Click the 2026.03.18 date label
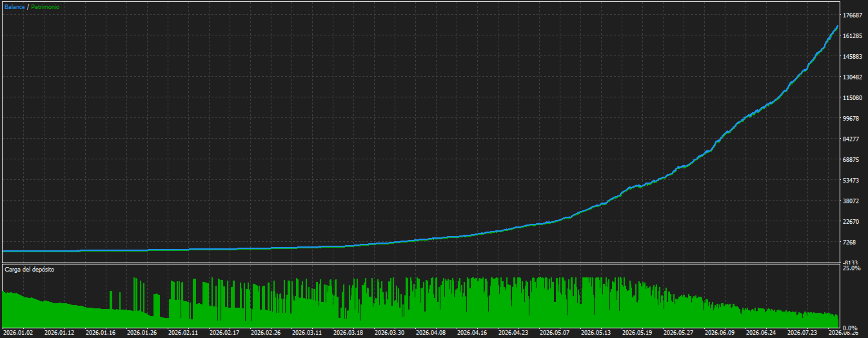This screenshot has width=868, height=338. pos(348,333)
